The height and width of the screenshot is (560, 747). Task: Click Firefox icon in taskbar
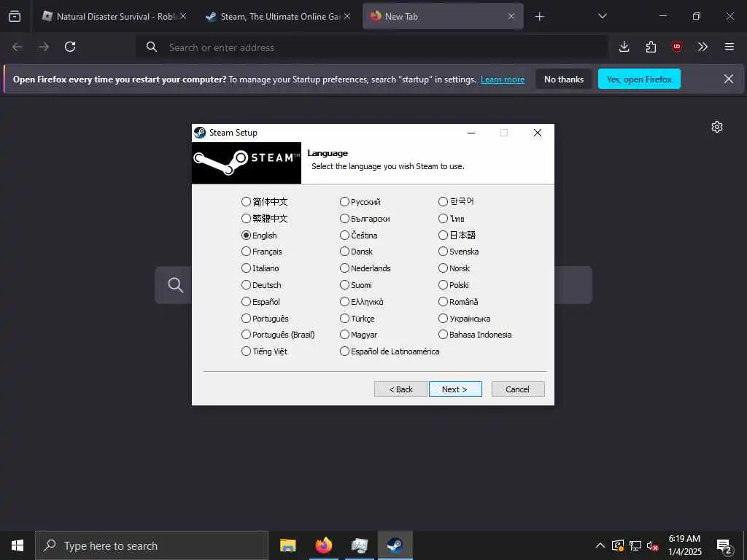point(324,545)
